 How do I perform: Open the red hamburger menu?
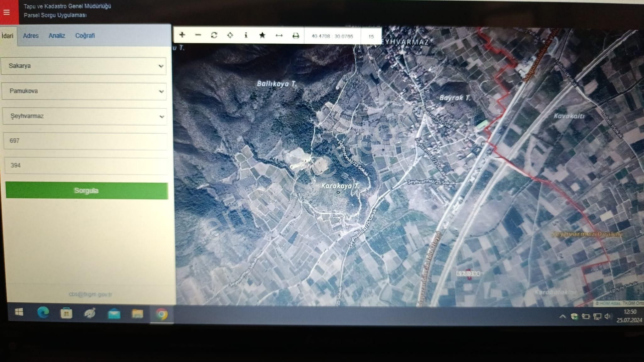(x=7, y=12)
